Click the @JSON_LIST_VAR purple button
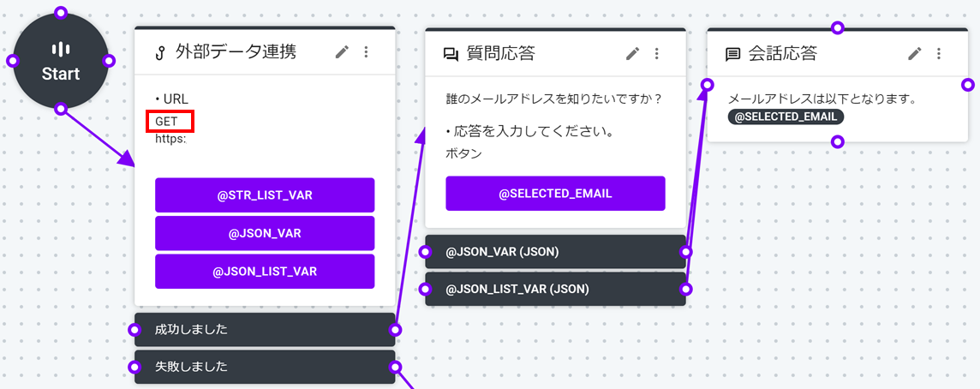This screenshot has height=389, width=980. point(265,272)
